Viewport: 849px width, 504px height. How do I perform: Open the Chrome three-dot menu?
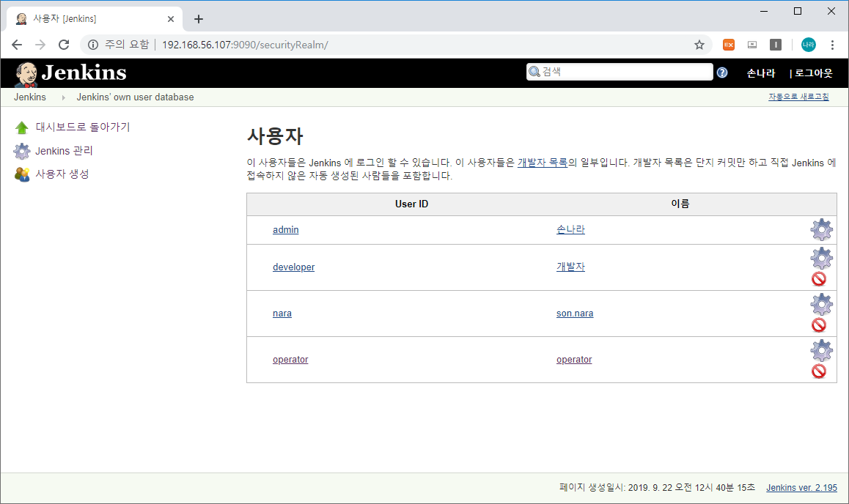pyautogui.click(x=832, y=45)
